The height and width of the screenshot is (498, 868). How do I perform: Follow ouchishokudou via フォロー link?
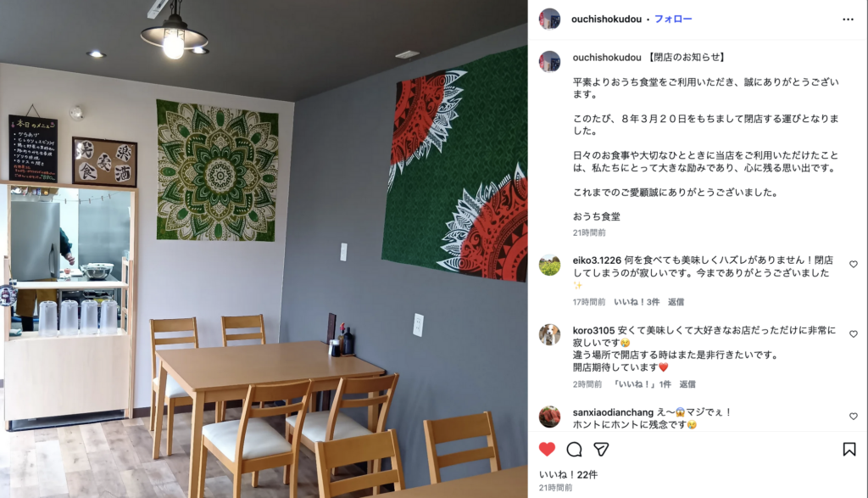click(673, 19)
